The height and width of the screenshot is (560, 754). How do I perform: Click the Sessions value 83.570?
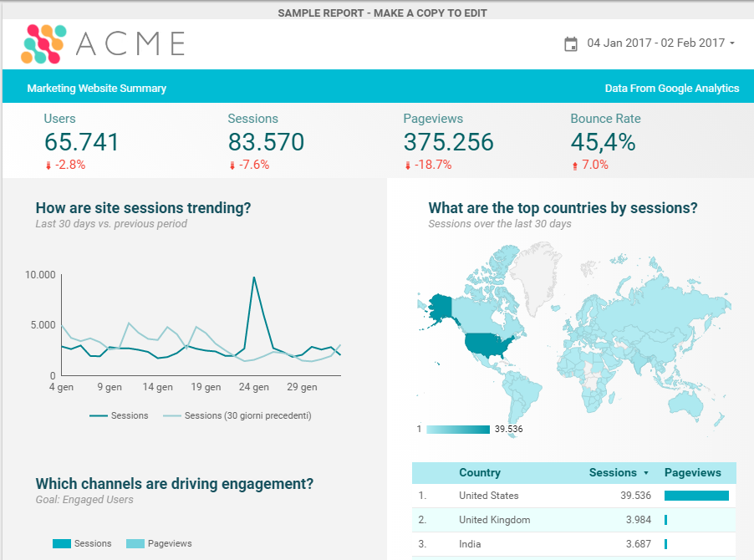266,142
